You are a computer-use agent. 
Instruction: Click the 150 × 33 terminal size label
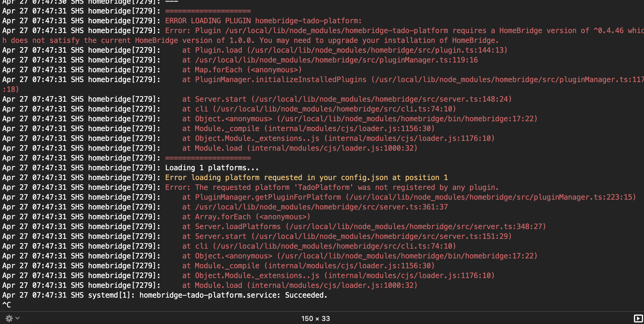tap(315, 318)
